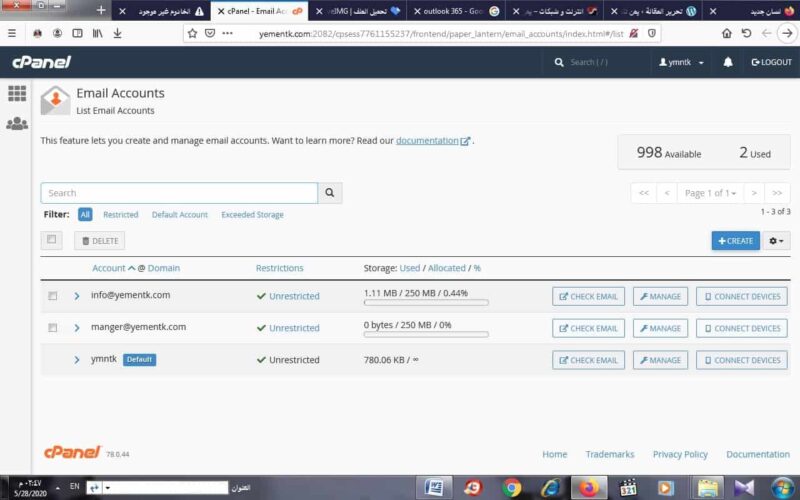This screenshot has width=800, height=500.
Task: Select the Default Account filter
Action: tap(180, 215)
